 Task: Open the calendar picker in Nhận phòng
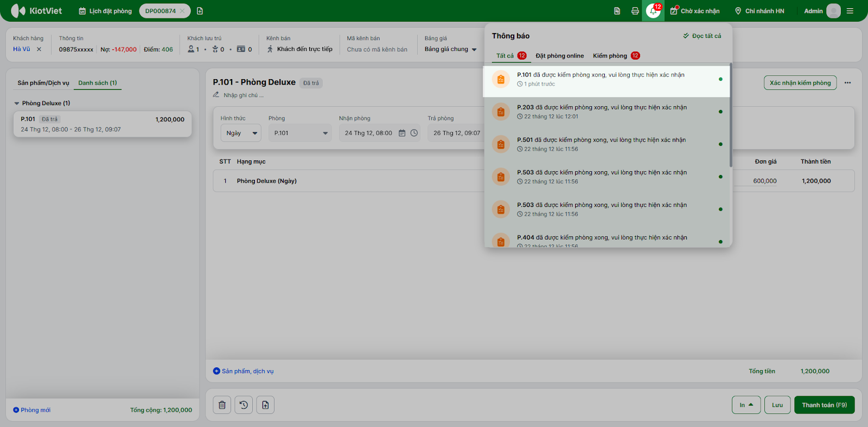coord(402,133)
